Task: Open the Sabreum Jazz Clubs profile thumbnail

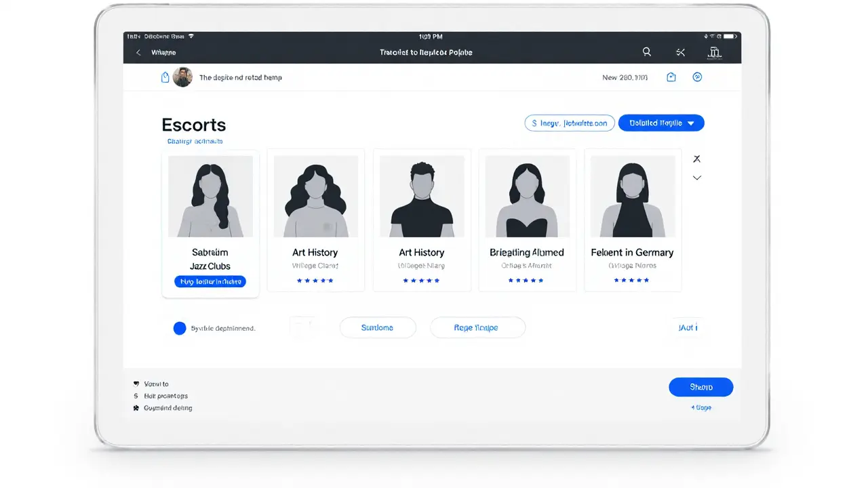Action: 210,196
